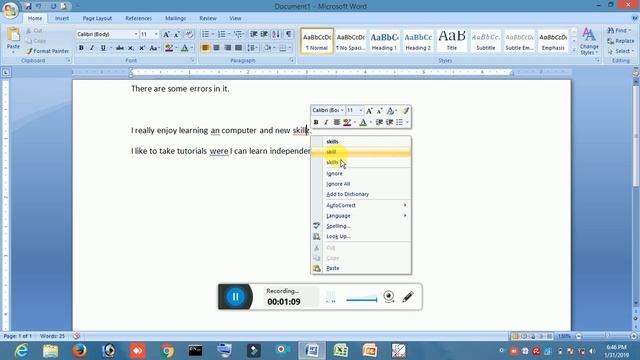Screen dimensions: 640x360
Task: Click Ignore All in context menu
Action: tap(361, 184)
